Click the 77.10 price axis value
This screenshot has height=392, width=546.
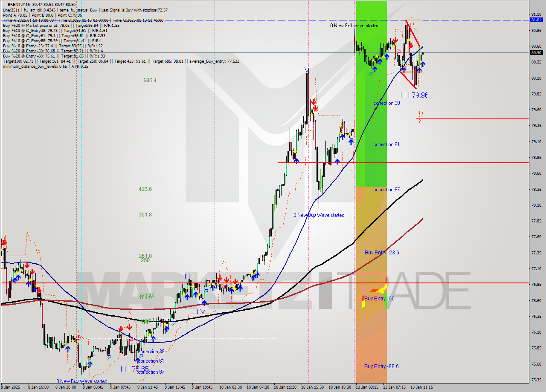pos(536,269)
